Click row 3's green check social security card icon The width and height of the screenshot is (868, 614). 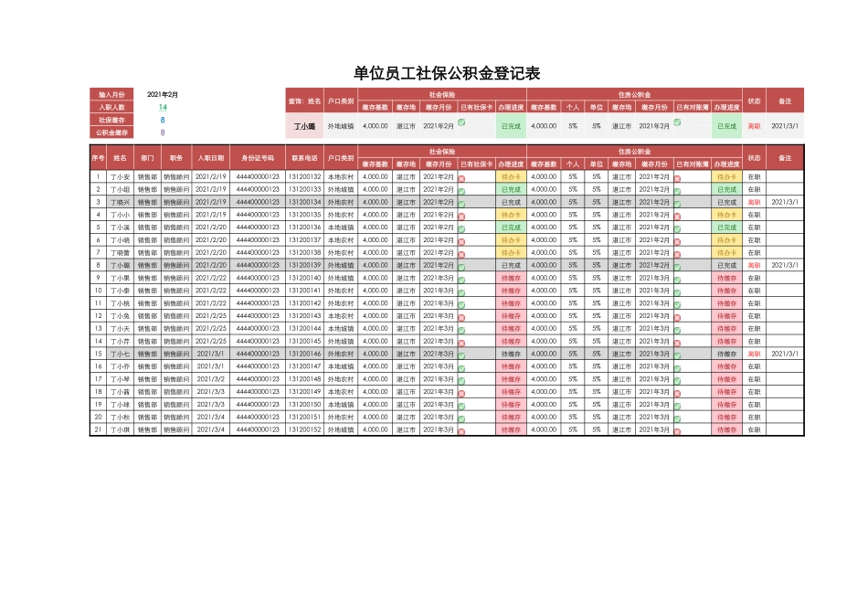(x=461, y=205)
